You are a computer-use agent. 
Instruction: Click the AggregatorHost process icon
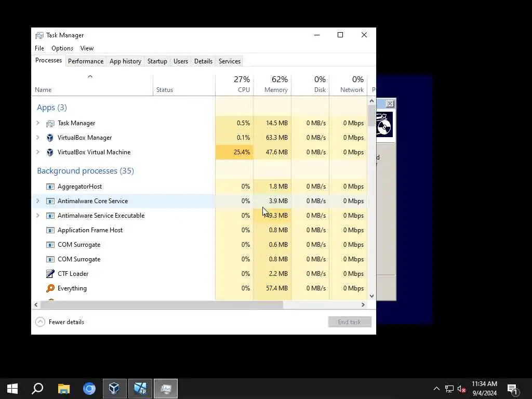[x=50, y=187]
